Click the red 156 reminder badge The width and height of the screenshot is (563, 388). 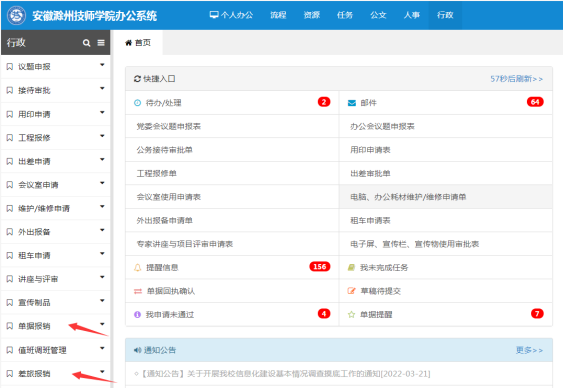tap(320, 267)
